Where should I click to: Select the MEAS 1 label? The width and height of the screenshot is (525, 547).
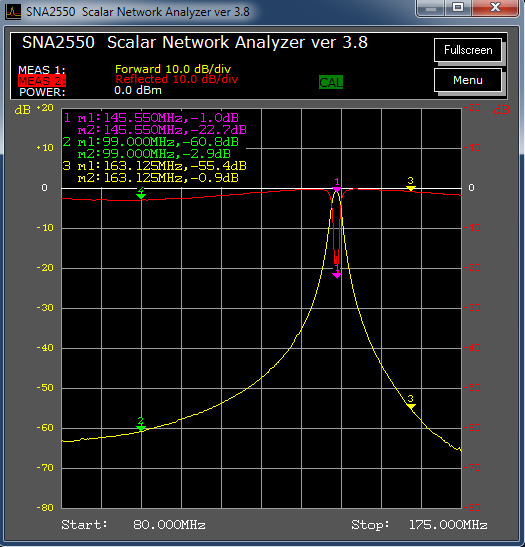[42, 70]
